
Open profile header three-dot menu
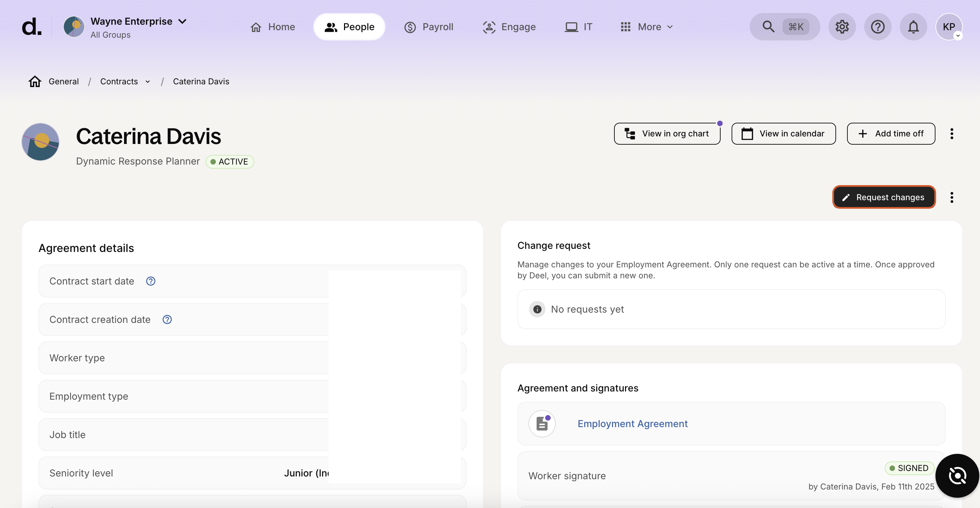point(952,134)
